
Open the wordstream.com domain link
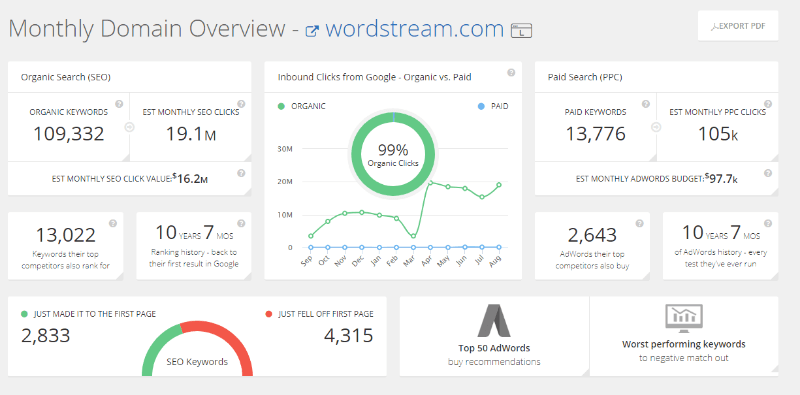click(414, 29)
